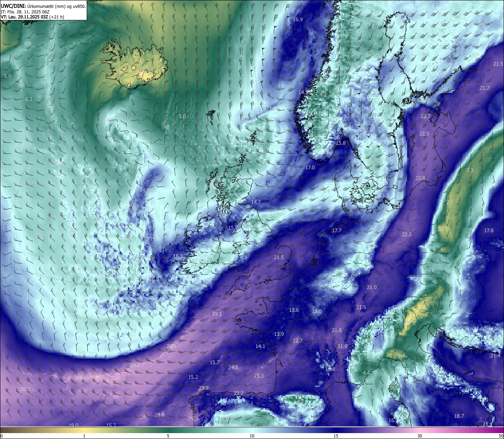Screen dimensions: 504x439
Task: Click the title line starting with UWC/DINI
Action: click(x=43, y=6)
